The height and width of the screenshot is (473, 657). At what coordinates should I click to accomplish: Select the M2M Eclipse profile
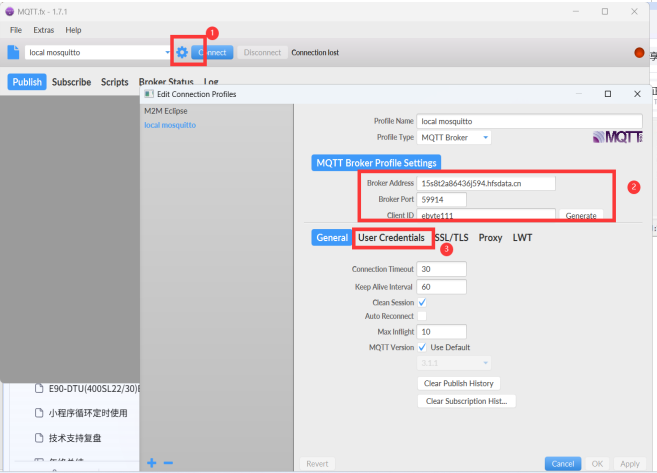click(x=166, y=111)
